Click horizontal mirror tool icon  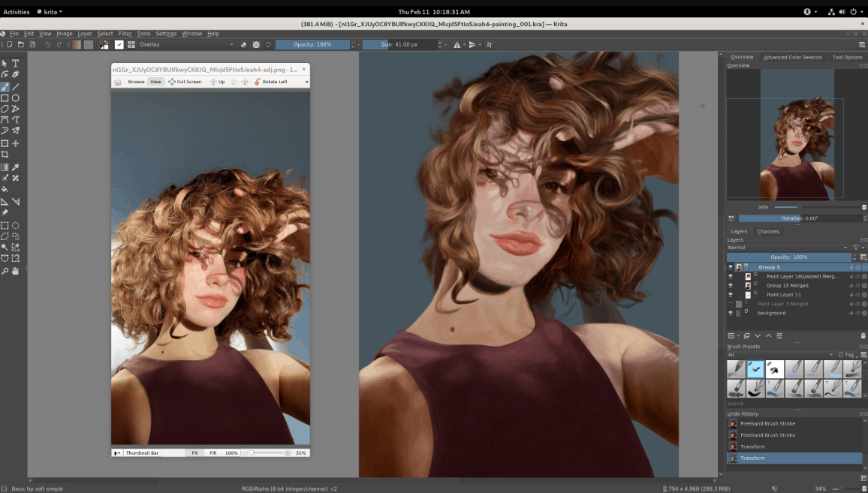click(457, 45)
